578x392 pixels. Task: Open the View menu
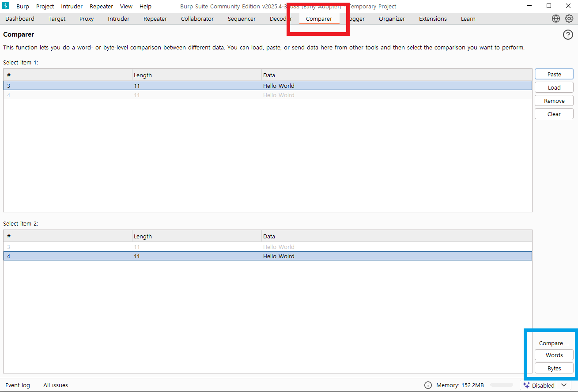point(126,6)
